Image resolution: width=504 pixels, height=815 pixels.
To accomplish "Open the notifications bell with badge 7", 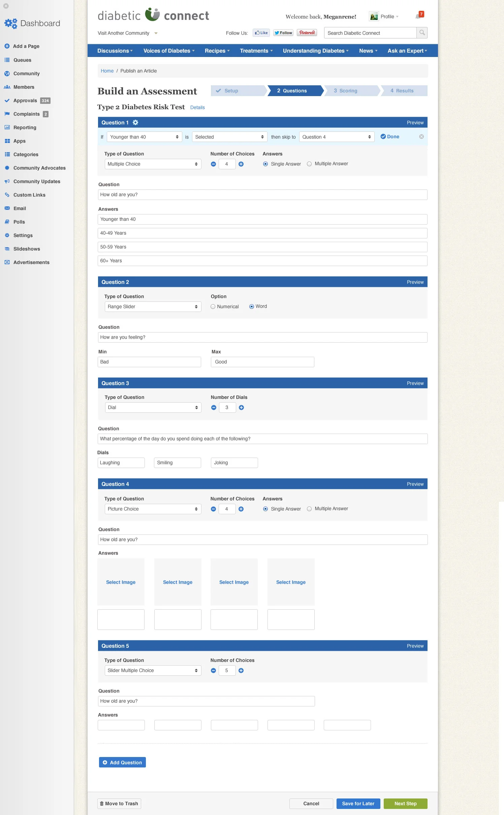I will pos(419,16).
